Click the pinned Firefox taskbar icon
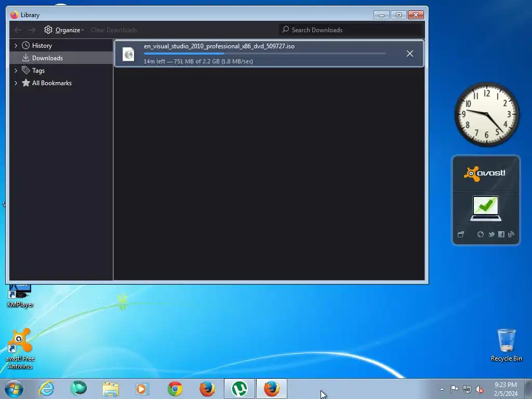 [x=207, y=389]
